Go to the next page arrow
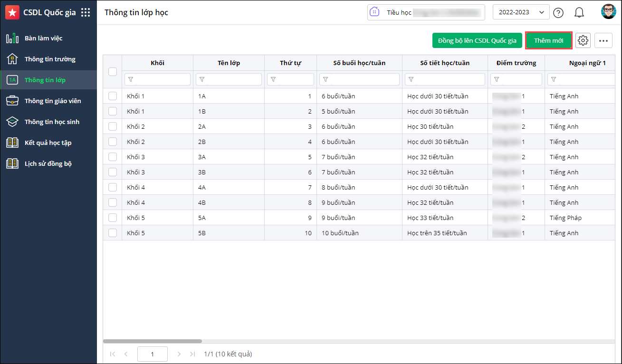The image size is (622, 364). pyautogui.click(x=179, y=354)
